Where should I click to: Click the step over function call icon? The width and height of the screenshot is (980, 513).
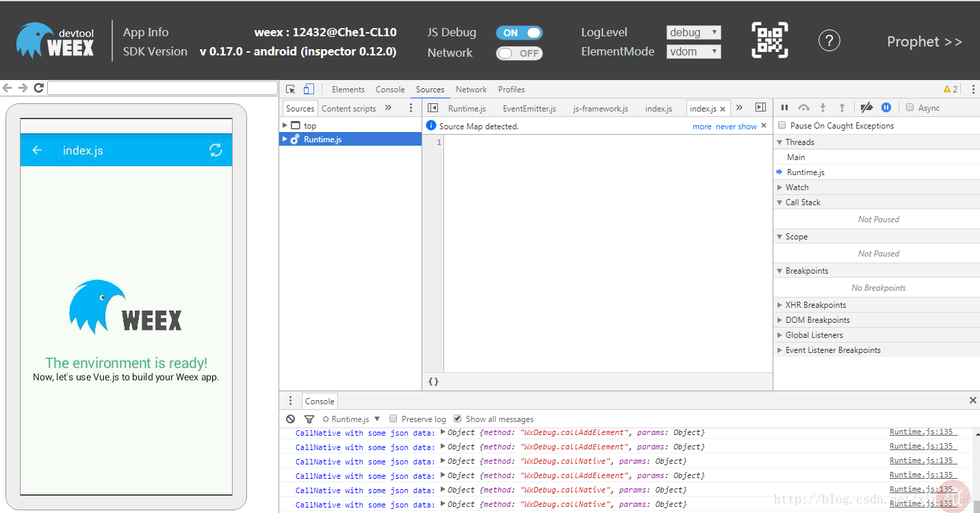coord(804,107)
